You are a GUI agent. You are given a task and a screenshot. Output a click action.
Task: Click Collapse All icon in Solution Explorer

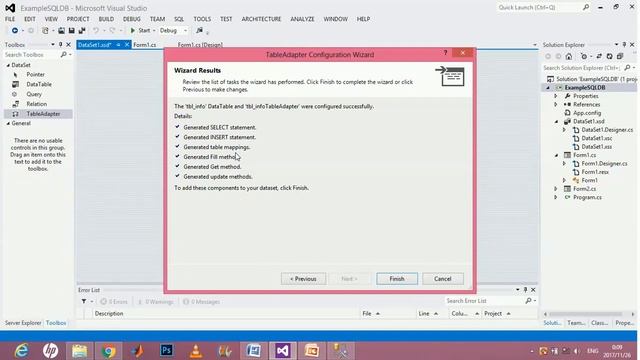(x=620, y=56)
